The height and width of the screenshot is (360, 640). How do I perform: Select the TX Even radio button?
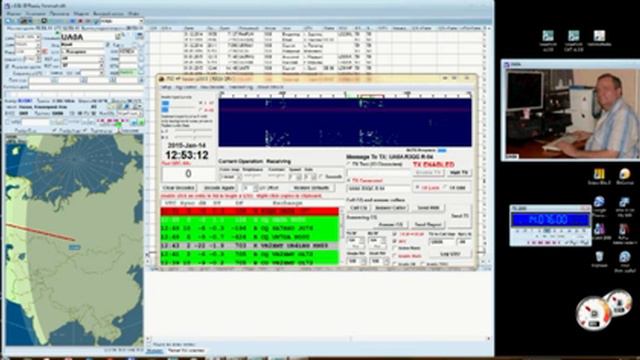point(417,188)
